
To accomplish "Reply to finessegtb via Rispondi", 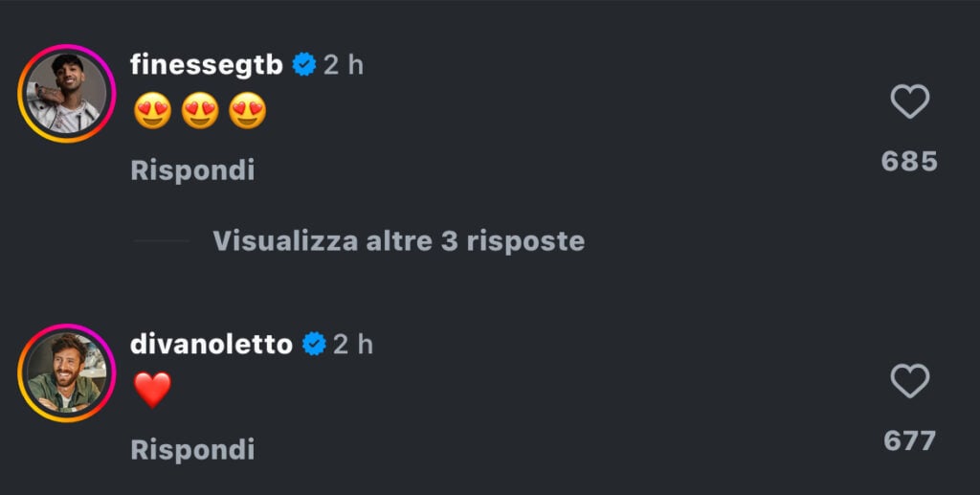I will [x=192, y=170].
